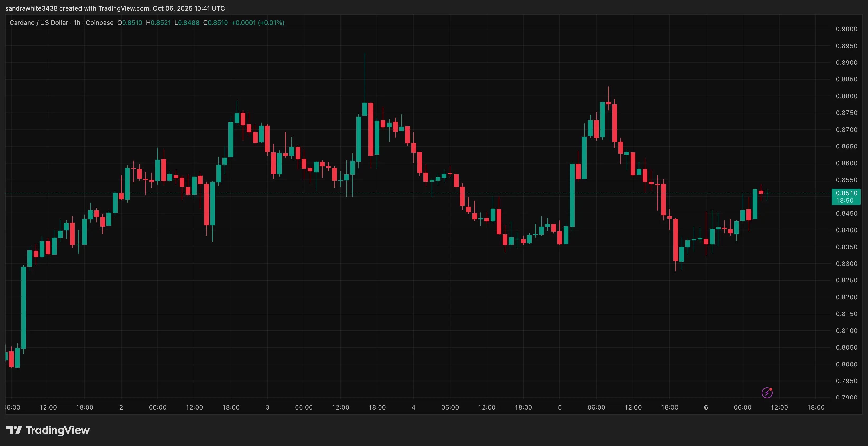Click the TradingView logo at bottom left

click(x=48, y=430)
